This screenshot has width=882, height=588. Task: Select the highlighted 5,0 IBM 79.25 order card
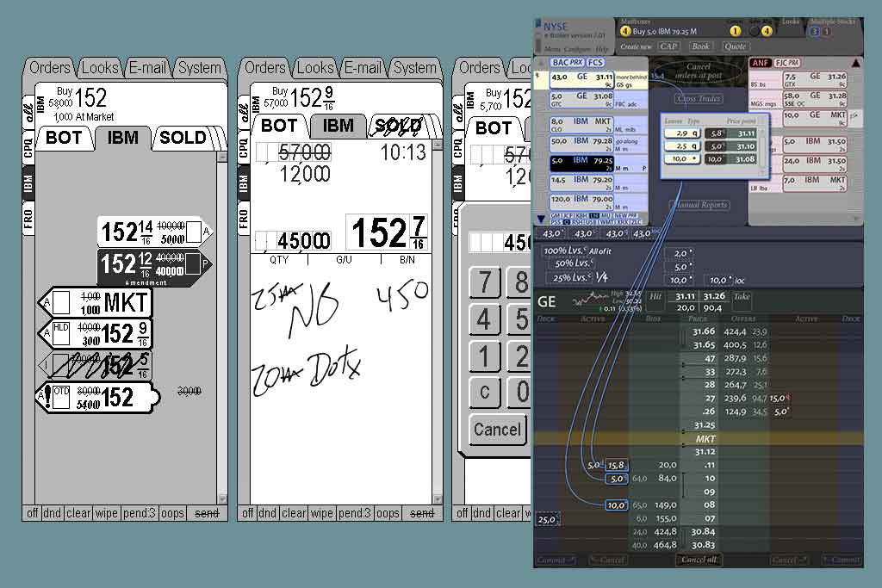[581, 163]
